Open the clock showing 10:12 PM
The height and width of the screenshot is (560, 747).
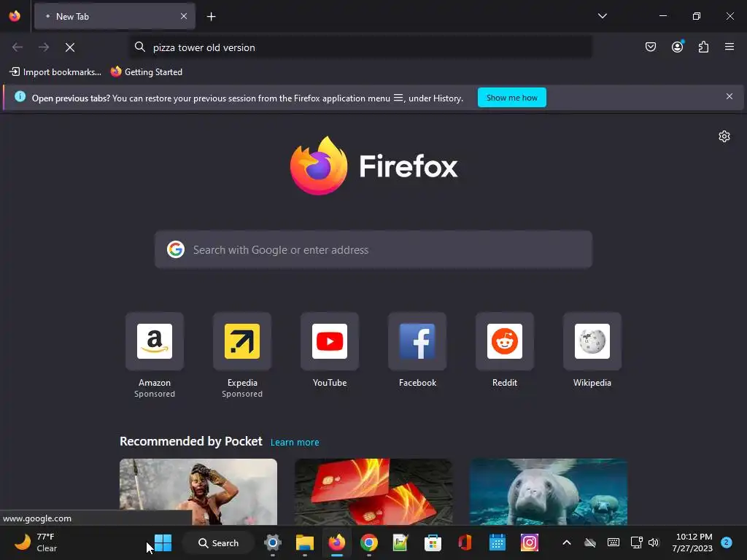pyautogui.click(x=692, y=542)
